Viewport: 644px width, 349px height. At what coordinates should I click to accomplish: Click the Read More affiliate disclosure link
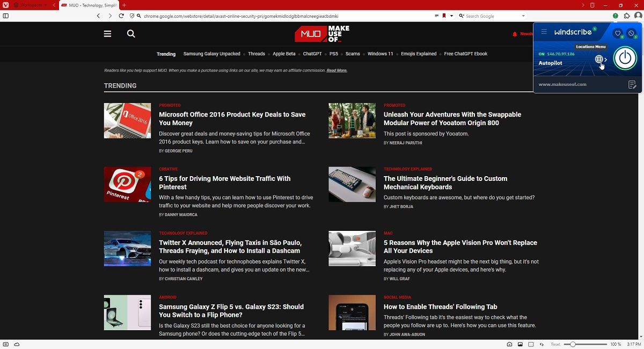(x=337, y=70)
